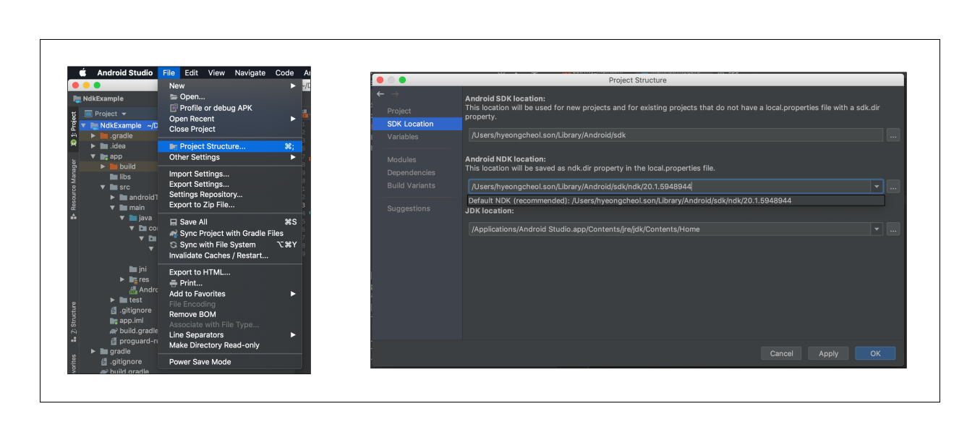Select Variables in sidebar

click(x=403, y=137)
